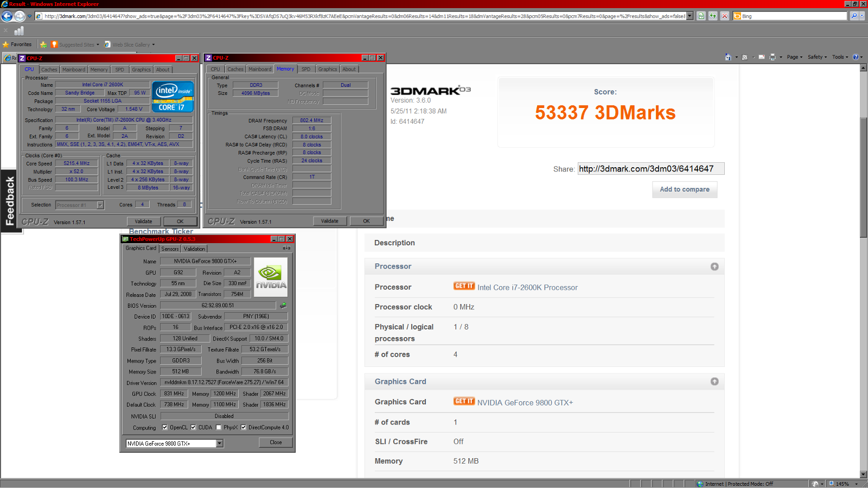Click the Help question mark icon

click(856, 57)
